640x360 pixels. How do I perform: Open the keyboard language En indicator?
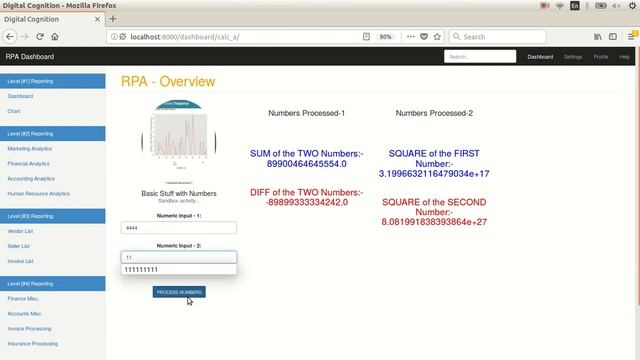(x=574, y=6)
